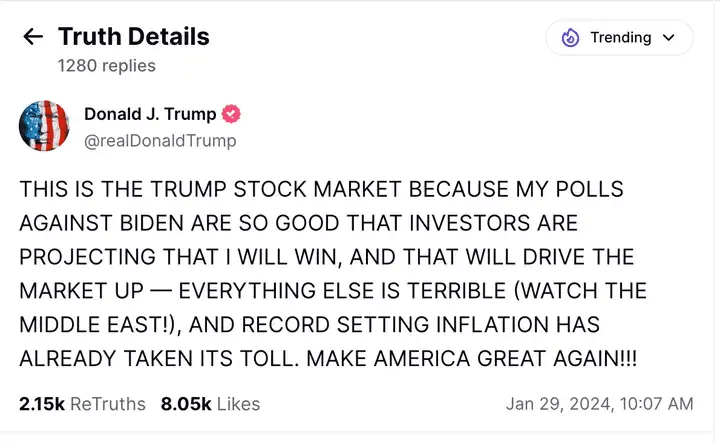Click the word ReTruths below the post

point(108,404)
